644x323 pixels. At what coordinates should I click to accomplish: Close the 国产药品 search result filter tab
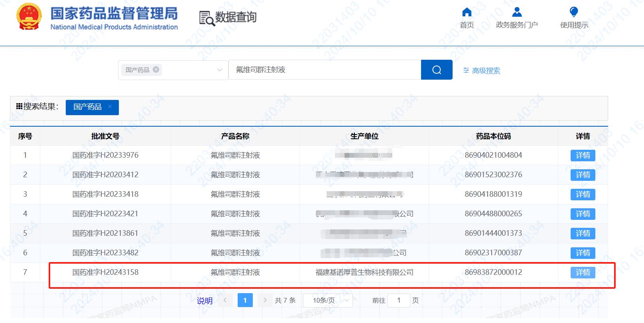pyautogui.click(x=110, y=107)
